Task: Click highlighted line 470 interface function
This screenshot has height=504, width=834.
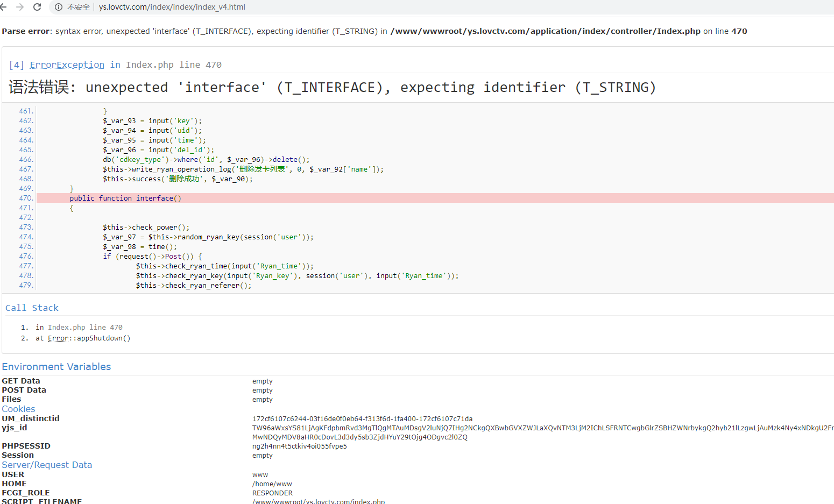Action: click(125, 198)
